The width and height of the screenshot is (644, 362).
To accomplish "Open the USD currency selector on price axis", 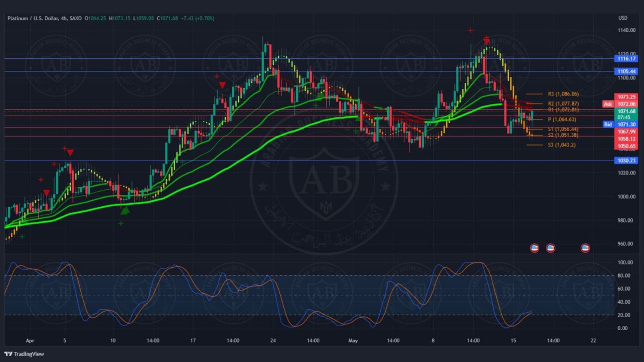I will click(x=623, y=18).
